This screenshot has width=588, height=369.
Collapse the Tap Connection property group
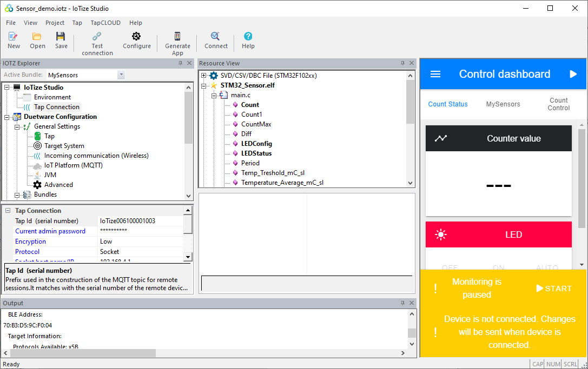[x=8, y=211]
